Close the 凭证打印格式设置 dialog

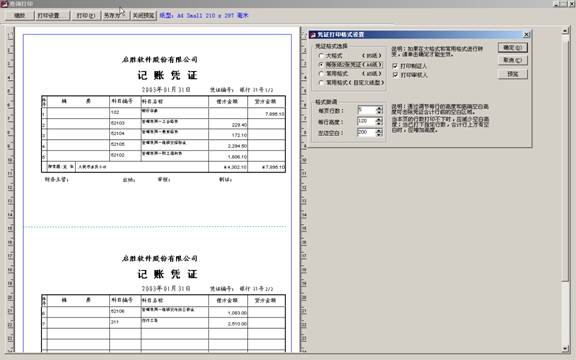click(x=526, y=35)
